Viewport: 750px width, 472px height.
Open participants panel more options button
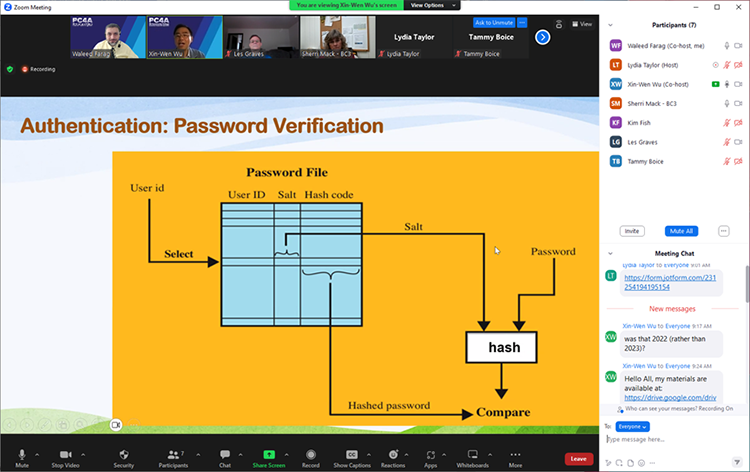pos(724,231)
